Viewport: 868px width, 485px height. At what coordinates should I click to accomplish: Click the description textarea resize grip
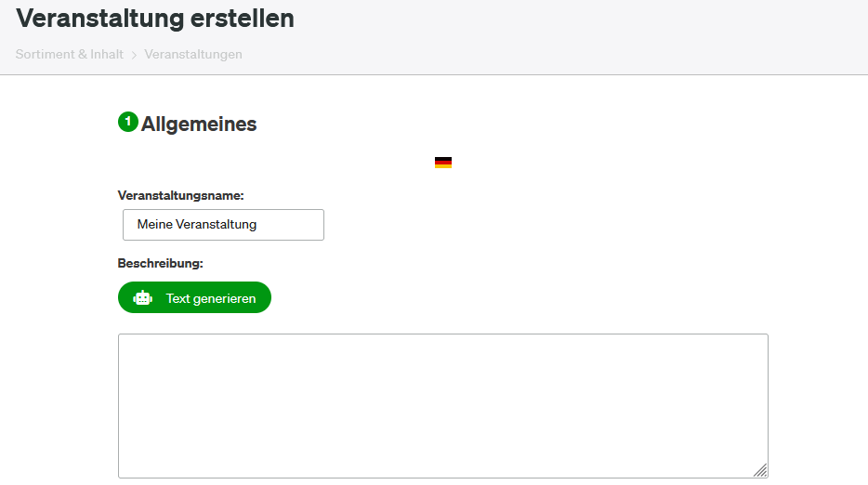click(760, 470)
